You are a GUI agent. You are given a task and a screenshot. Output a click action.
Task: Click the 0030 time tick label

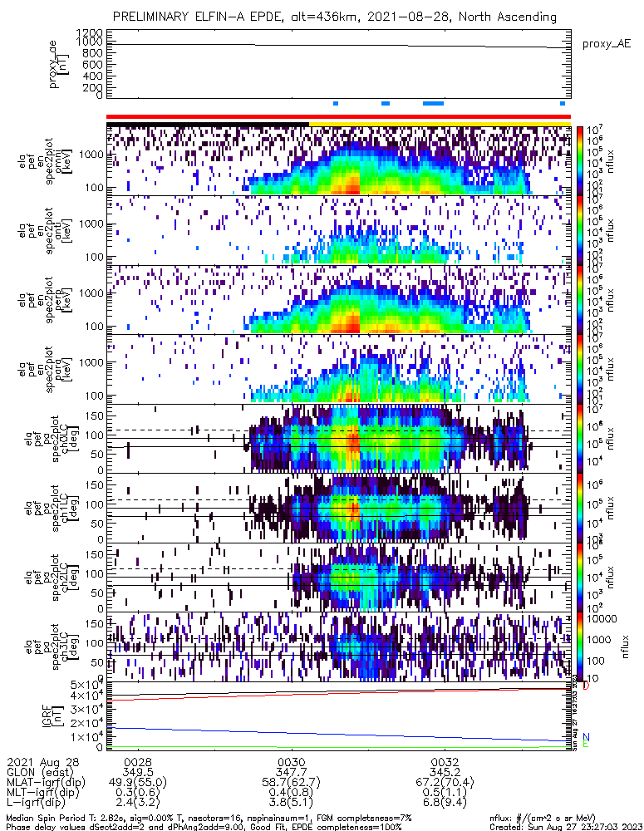coord(292,762)
